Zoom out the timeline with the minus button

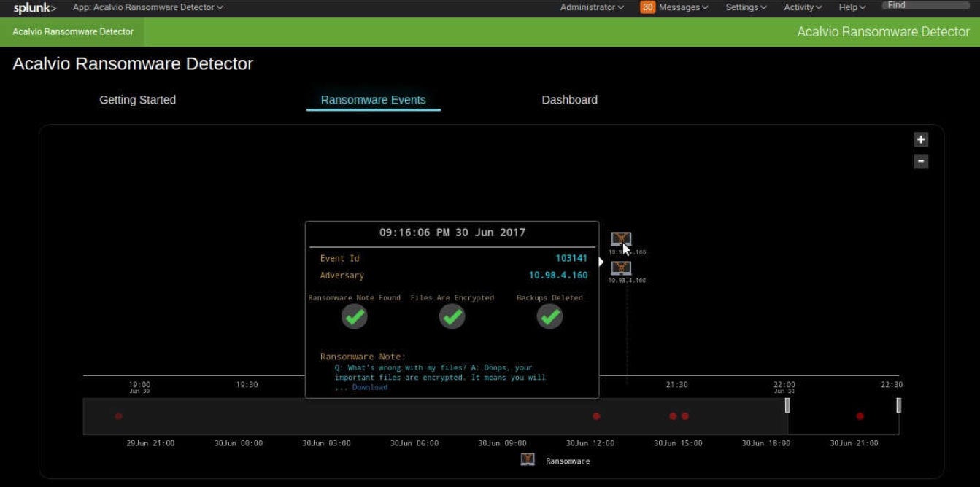(x=921, y=161)
